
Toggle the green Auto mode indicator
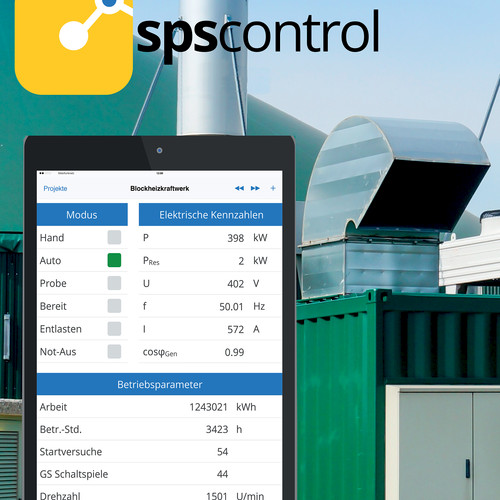pos(114,260)
